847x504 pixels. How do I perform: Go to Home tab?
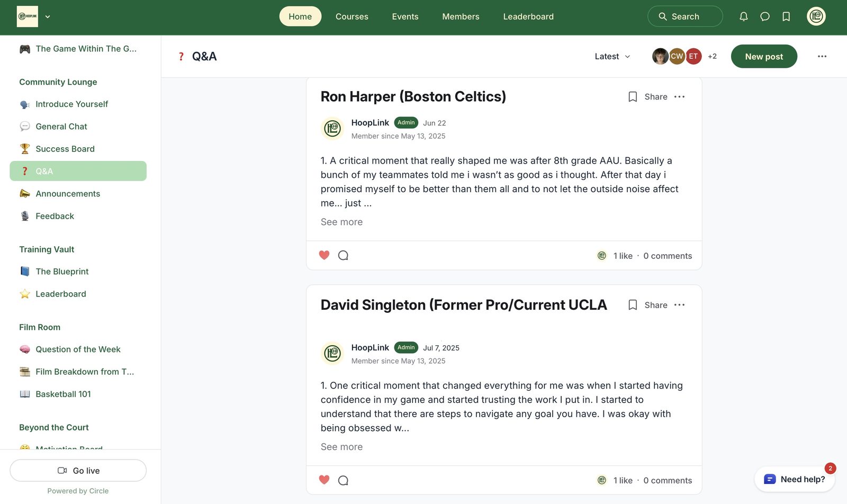pyautogui.click(x=300, y=16)
